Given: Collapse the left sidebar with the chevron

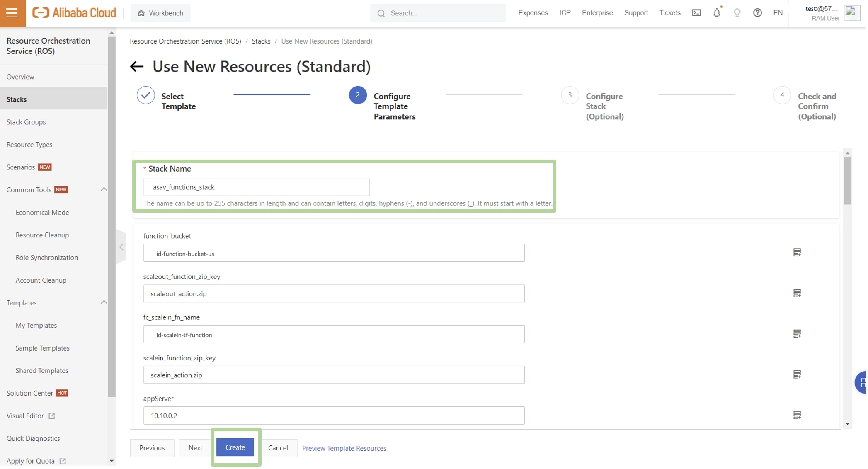Looking at the screenshot, I should pyautogui.click(x=121, y=247).
